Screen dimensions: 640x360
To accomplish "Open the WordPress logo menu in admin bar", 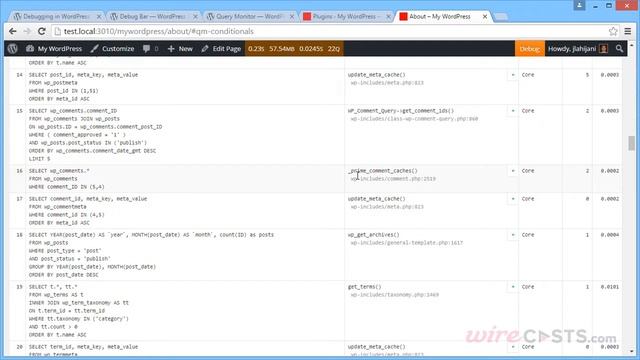I will [13, 49].
